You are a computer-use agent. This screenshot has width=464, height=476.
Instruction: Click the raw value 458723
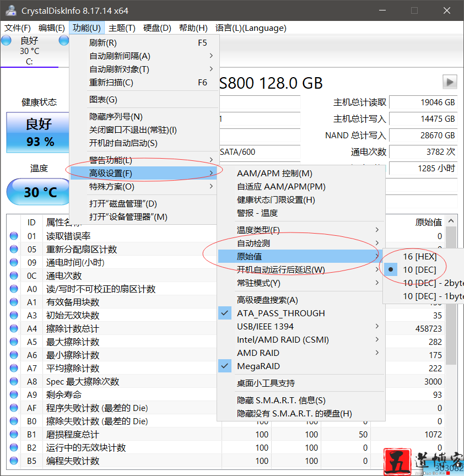click(x=429, y=328)
